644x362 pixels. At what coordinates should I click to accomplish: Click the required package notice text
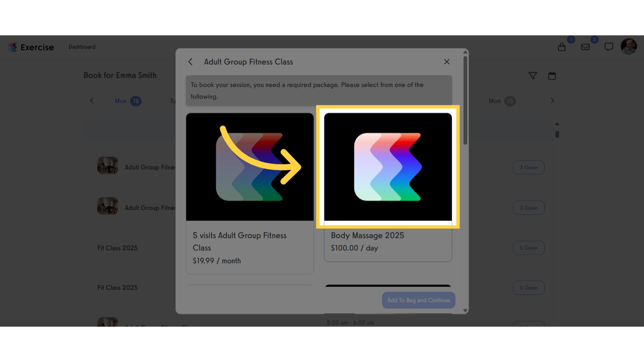[x=307, y=90]
